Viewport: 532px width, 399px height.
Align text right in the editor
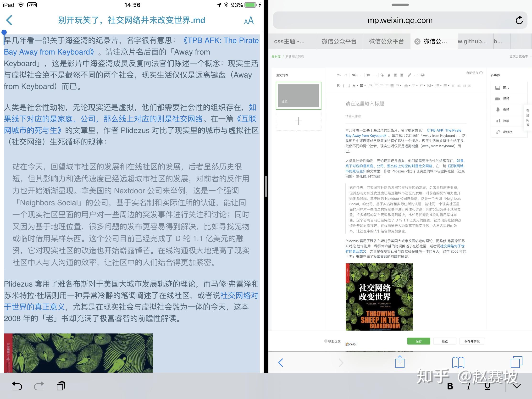pos(387,86)
